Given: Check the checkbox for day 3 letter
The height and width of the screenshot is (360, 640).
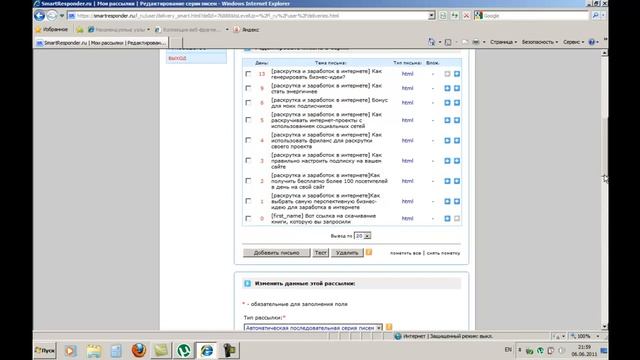Looking at the screenshot, I should (x=248, y=160).
